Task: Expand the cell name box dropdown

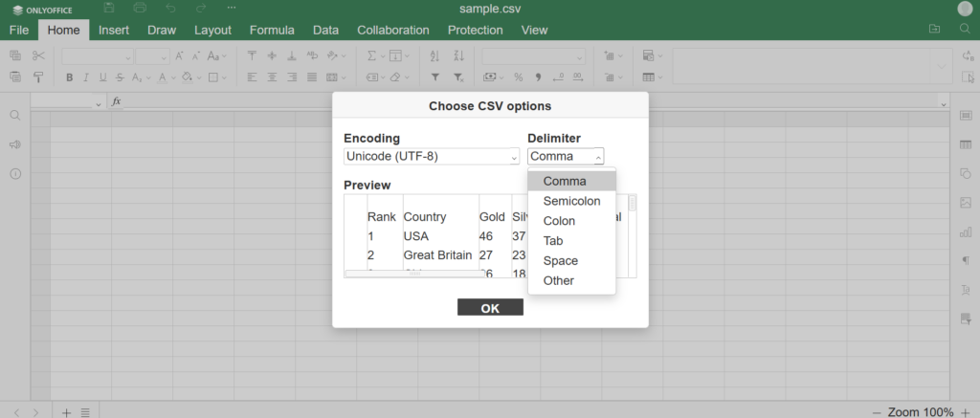Action: click(x=98, y=102)
